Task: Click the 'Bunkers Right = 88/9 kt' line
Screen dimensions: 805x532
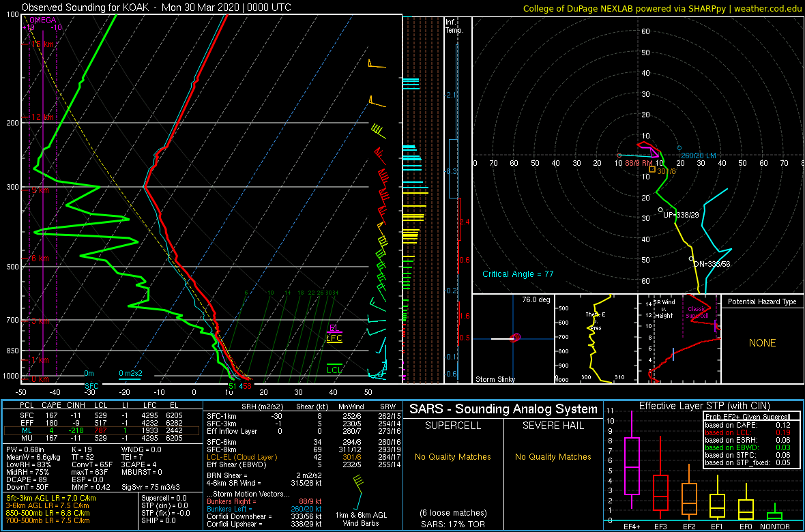Action: coord(263,501)
